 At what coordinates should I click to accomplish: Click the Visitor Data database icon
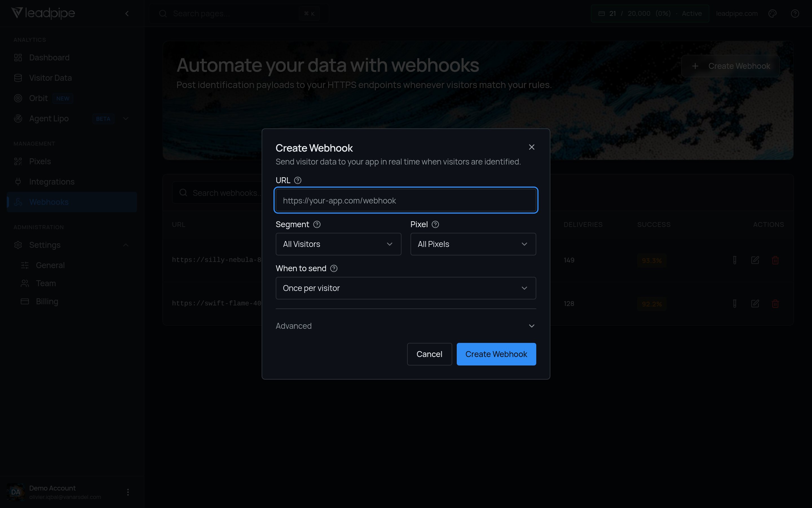(x=18, y=78)
